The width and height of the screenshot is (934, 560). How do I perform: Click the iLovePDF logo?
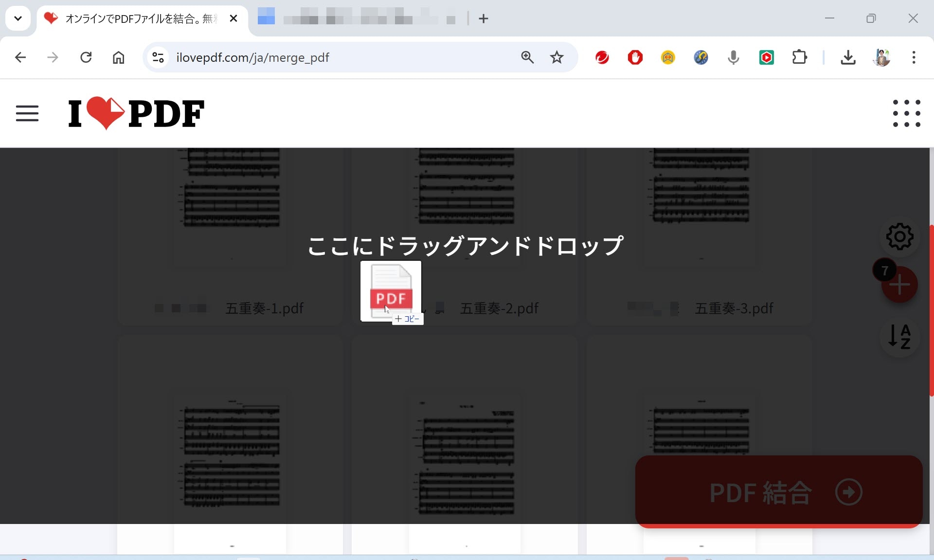point(136,113)
